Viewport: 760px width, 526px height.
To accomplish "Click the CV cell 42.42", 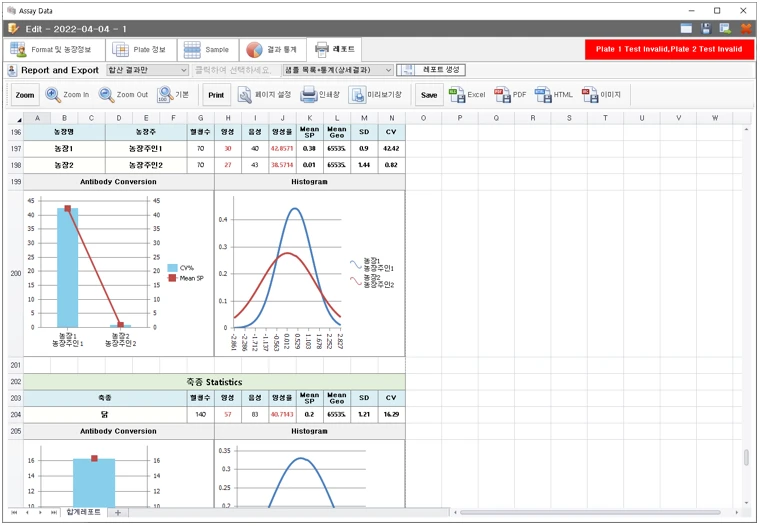I will pos(391,148).
